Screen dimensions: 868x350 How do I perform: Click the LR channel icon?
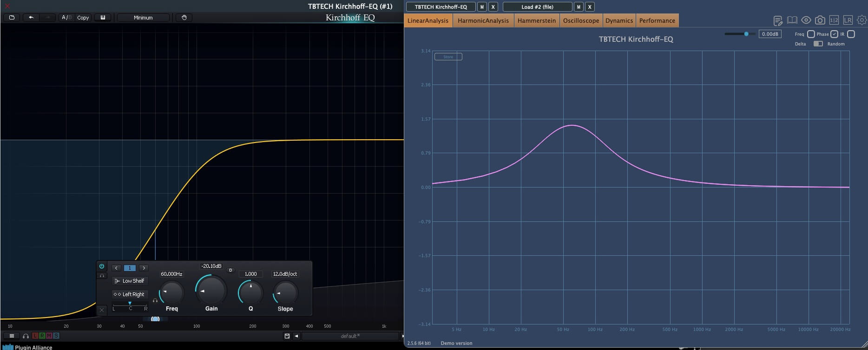point(848,20)
